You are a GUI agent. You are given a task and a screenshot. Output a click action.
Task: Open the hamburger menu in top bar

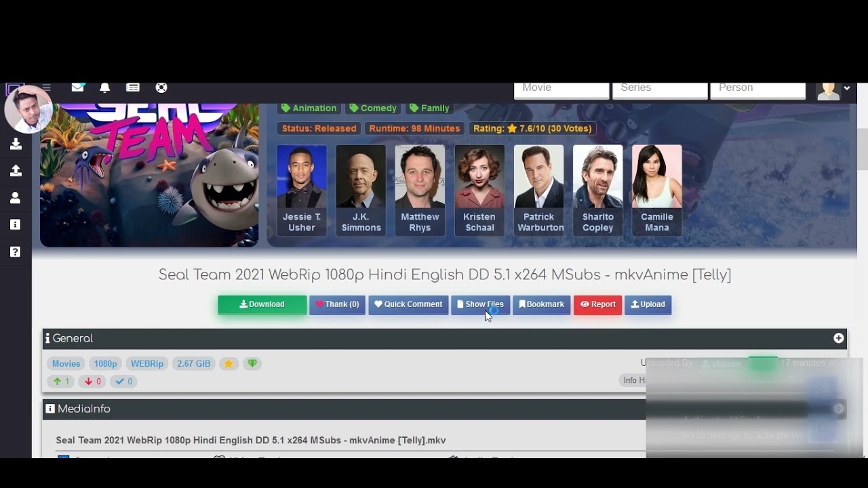(x=46, y=87)
